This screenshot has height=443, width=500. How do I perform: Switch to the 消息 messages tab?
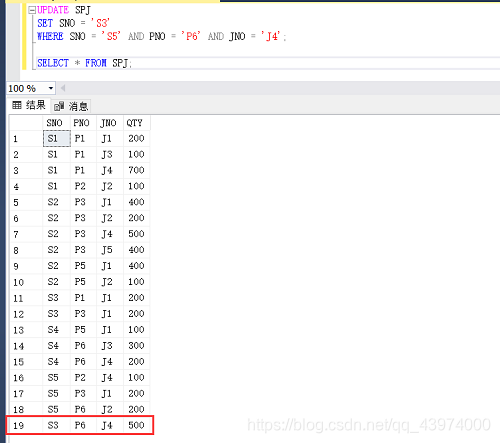click(x=71, y=106)
